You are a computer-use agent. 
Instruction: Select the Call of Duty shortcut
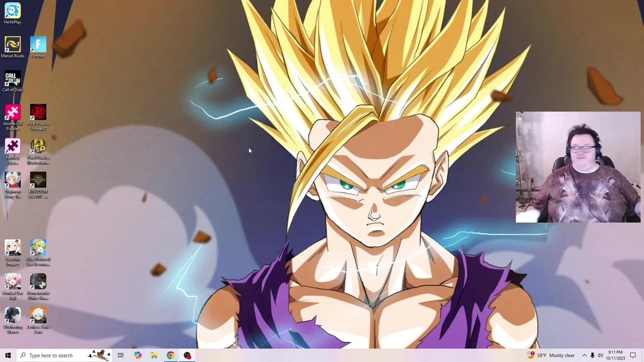pos(13,81)
